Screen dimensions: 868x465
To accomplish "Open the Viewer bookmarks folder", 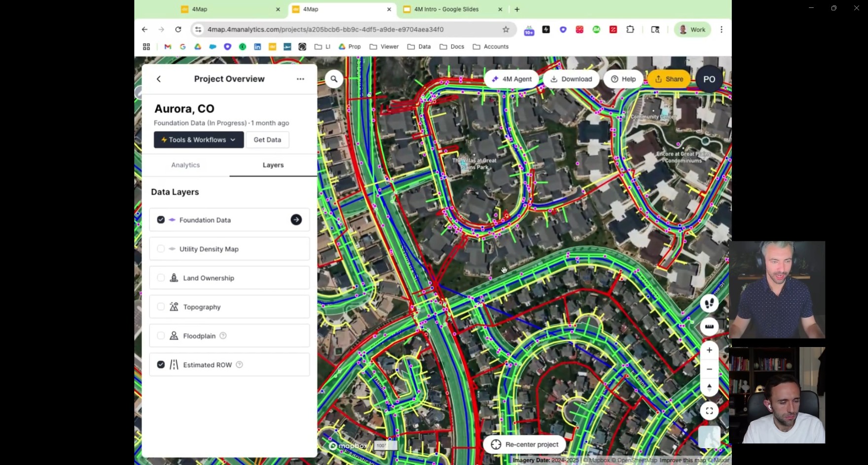I will (384, 47).
